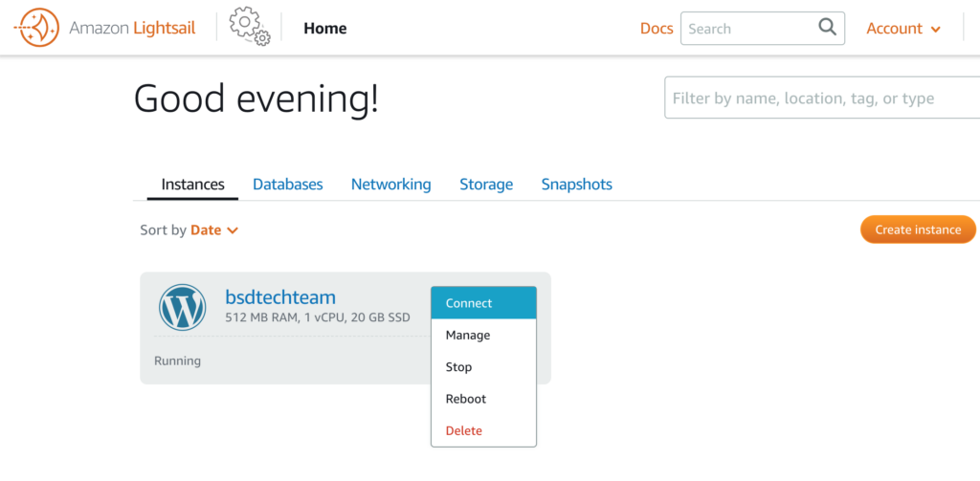The width and height of the screenshot is (980, 481).
Task: Select the Instances tab
Action: (x=192, y=185)
